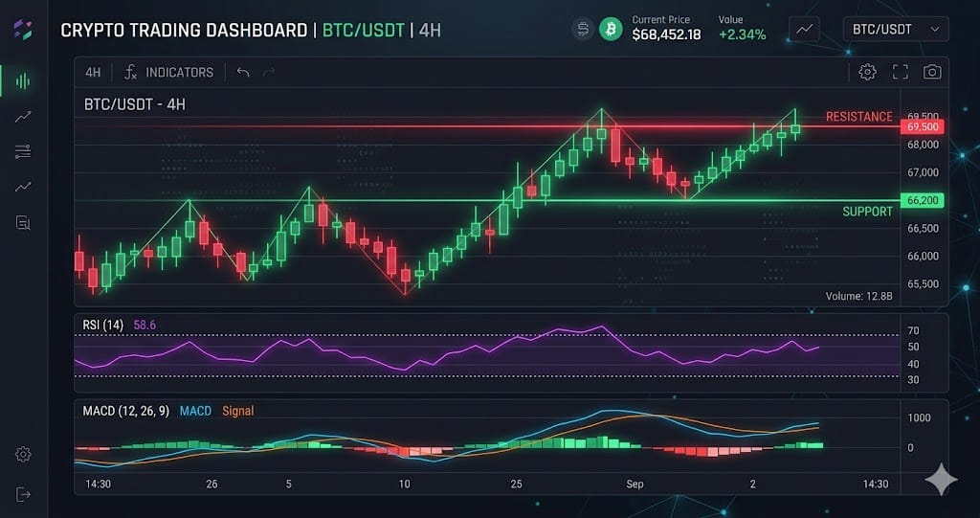This screenshot has height=518, width=980.
Task: Click the Bitcoin coin icon in header
Action: tap(611, 30)
